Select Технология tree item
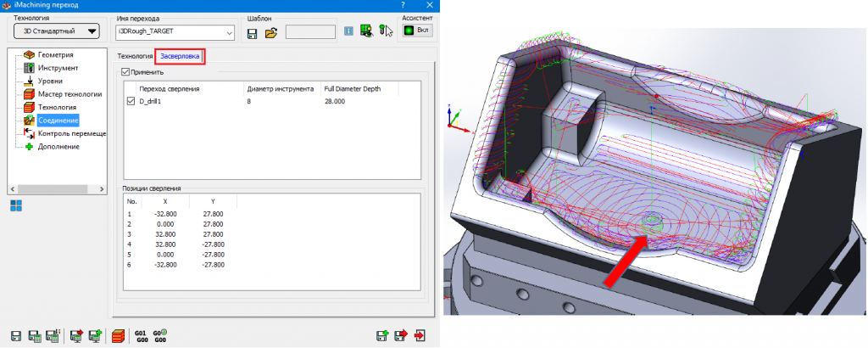Viewport: 868px width, 348px height. (57, 107)
